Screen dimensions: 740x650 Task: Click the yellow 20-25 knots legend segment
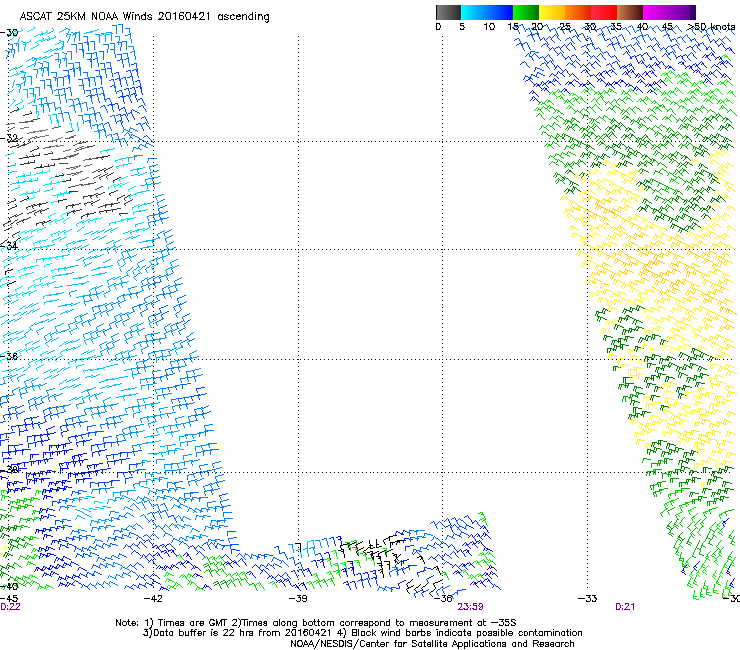coord(552,12)
